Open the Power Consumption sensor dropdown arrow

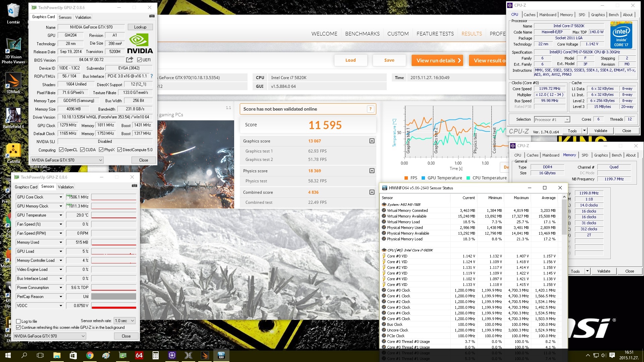coord(61,288)
